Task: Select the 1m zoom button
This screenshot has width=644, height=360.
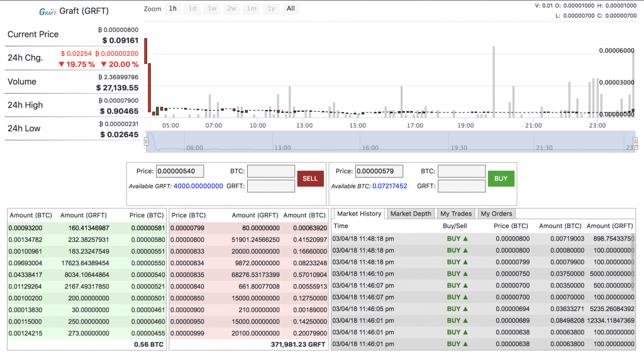Action: pyautogui.click(x=252, y=9)
